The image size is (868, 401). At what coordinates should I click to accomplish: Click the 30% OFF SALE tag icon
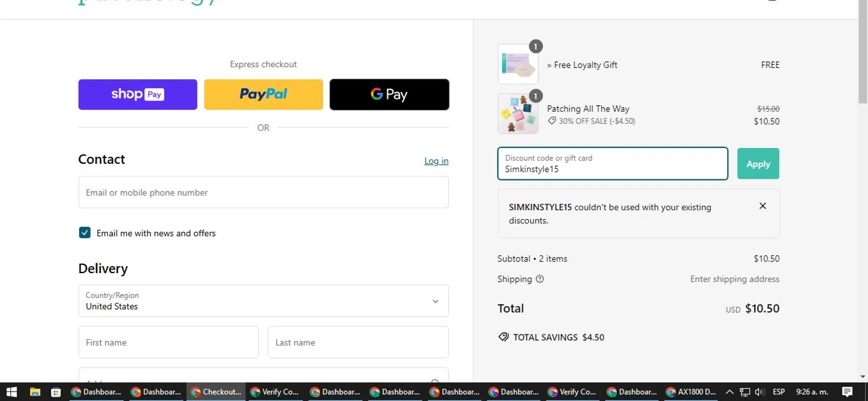click(x=552, y=121)
